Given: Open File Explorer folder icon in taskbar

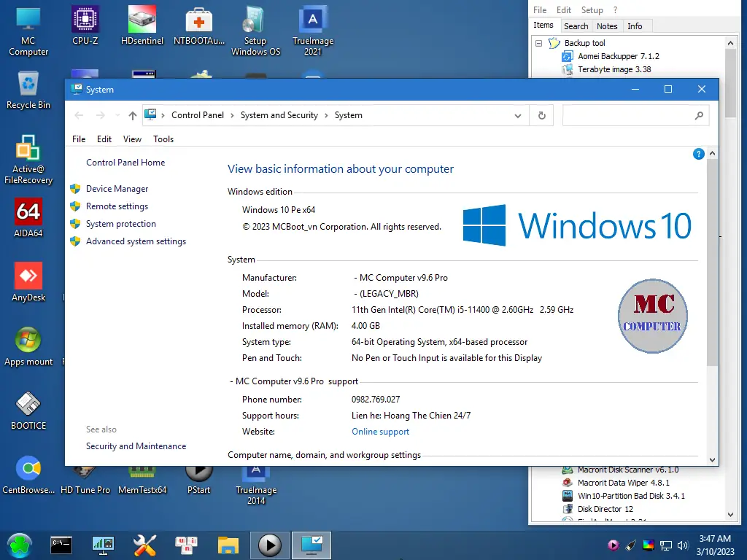Looking at the screenshot, I should coord(228,545).
